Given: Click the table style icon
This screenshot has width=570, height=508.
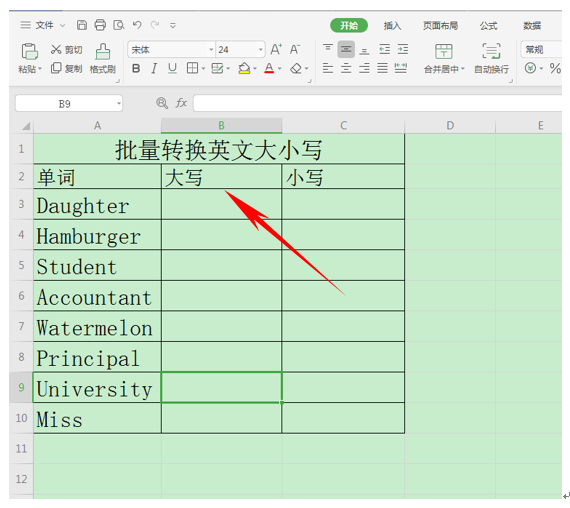Looking at the screenshot, I should (217, 68).
